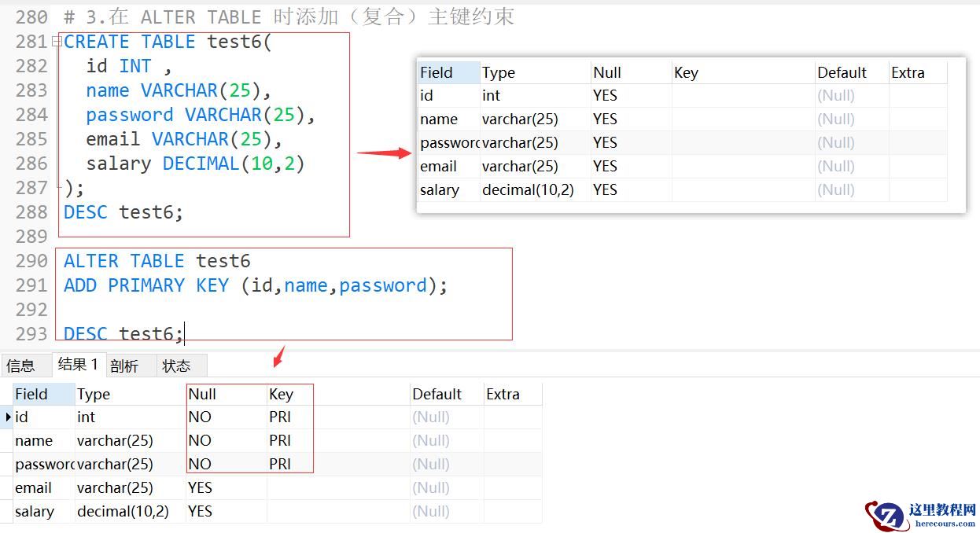Click the 'password VARCHAR(25),' code line
The image size is (980, 533).
point(201,115)
